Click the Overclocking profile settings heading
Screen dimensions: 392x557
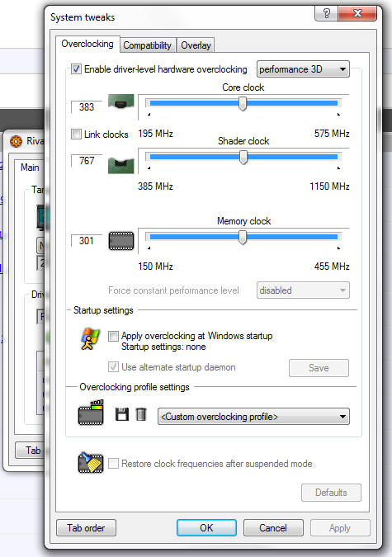pos(135,387)
